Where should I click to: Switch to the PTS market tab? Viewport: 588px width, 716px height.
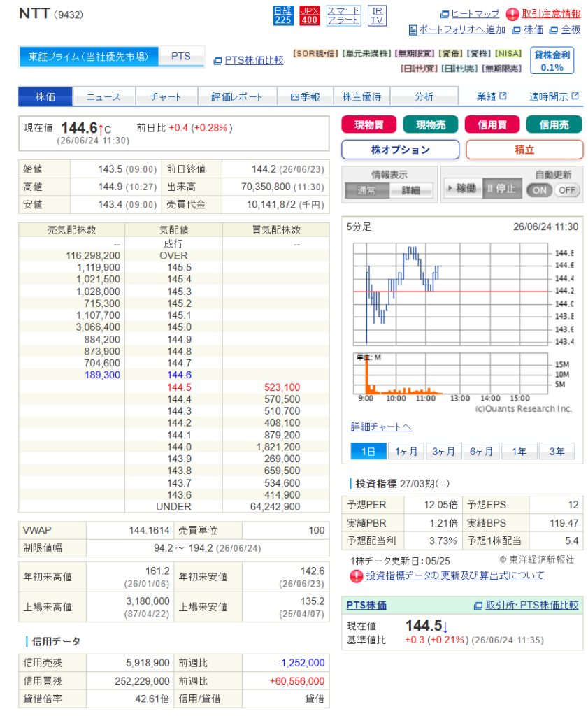(181, 57)
